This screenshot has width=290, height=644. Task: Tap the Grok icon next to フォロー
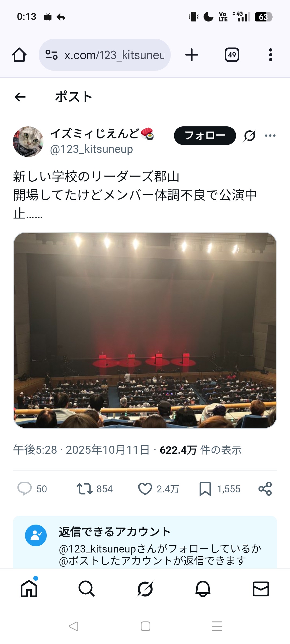tap(250, 136)
